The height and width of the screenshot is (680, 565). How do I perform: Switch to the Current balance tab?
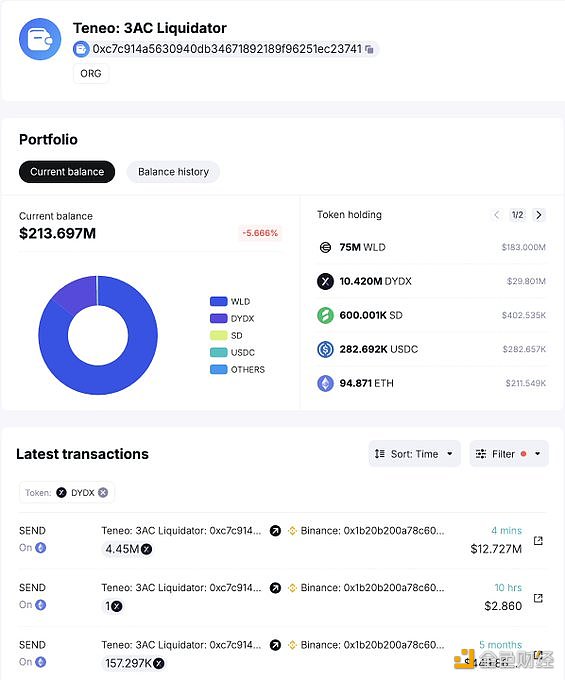pos(67,172)
